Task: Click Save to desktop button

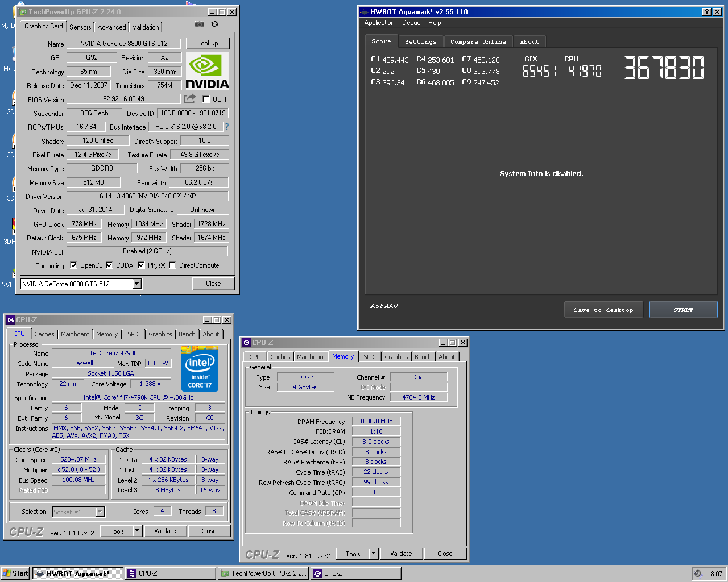Action: [x=603, y=310]
